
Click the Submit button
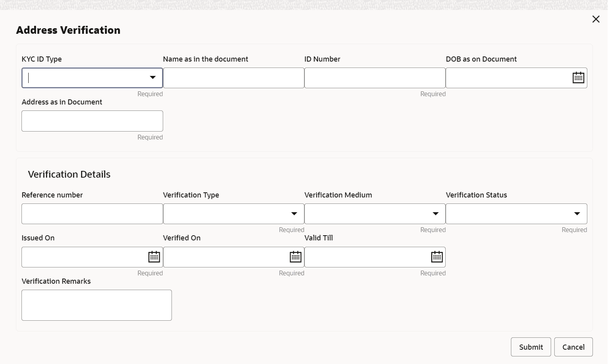pyautogui.click(x=531, y=347)
